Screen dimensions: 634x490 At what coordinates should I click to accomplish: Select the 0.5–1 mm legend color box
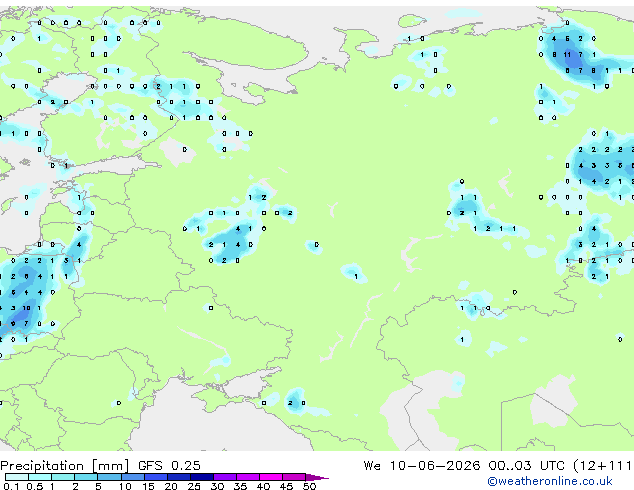pos(40,477)
